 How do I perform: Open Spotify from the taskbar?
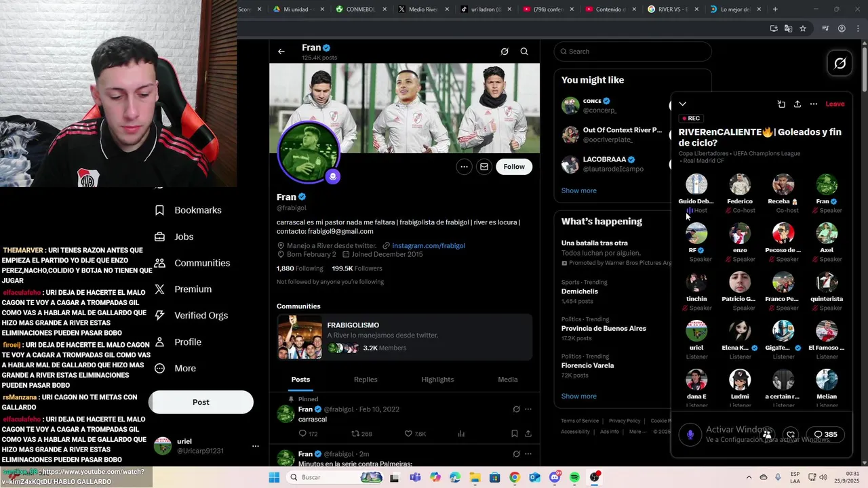574,477
